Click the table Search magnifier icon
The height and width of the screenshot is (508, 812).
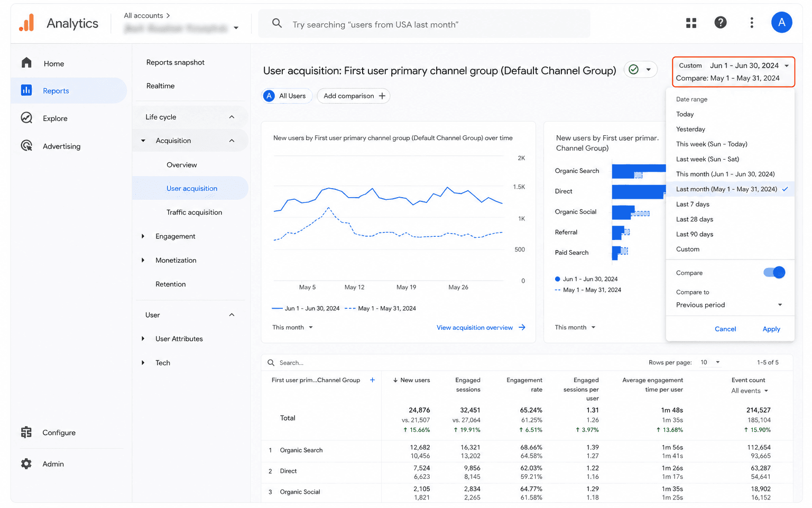click(x=271, y=363)
